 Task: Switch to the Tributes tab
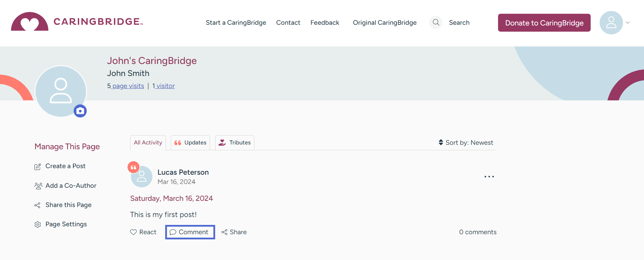235,142
